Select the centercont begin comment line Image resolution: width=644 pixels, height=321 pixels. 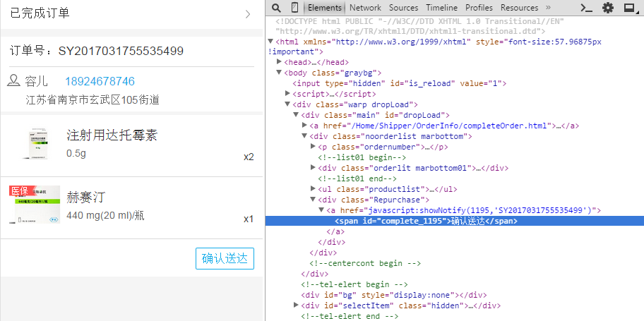[365, 263]
